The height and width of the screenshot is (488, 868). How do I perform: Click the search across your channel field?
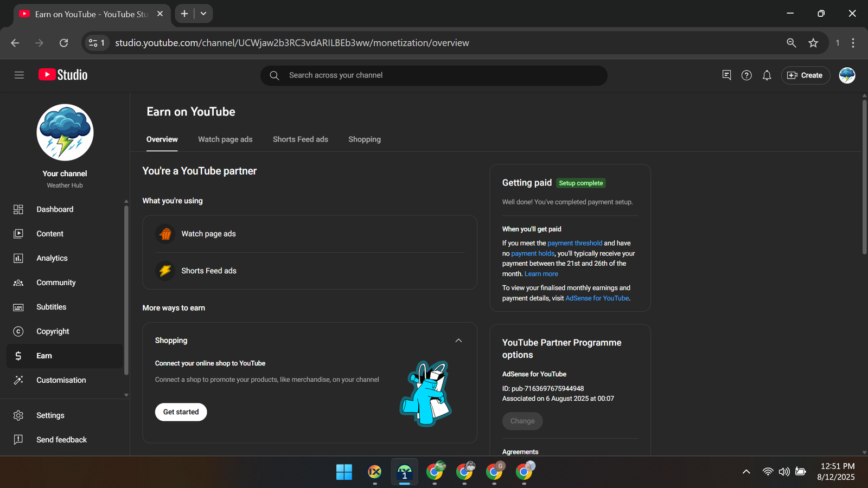coord(434,75)
